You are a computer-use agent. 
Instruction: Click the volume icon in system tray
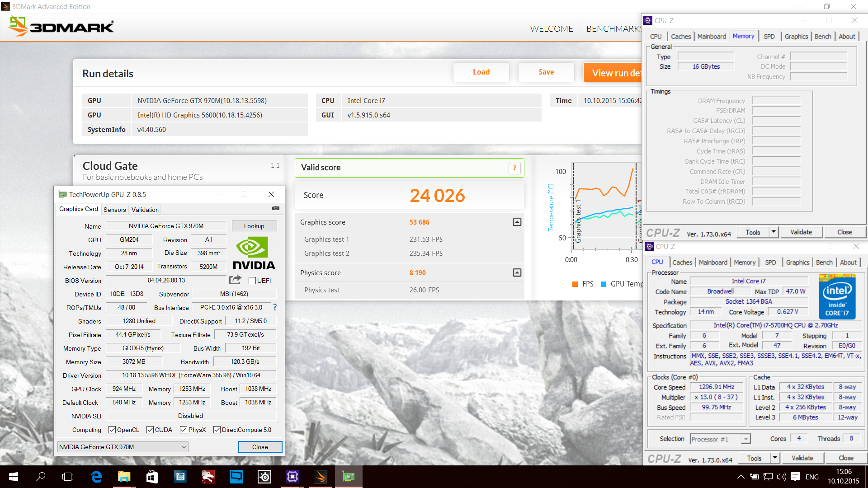[781, 477]
